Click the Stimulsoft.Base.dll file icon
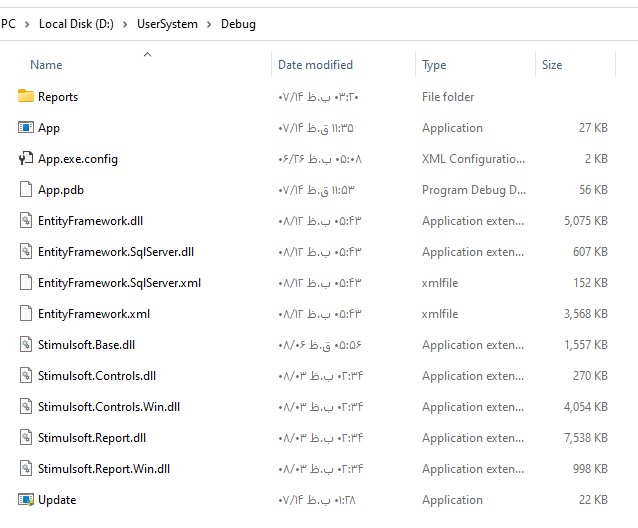This screenshot has height=528, width=638. 26,345
